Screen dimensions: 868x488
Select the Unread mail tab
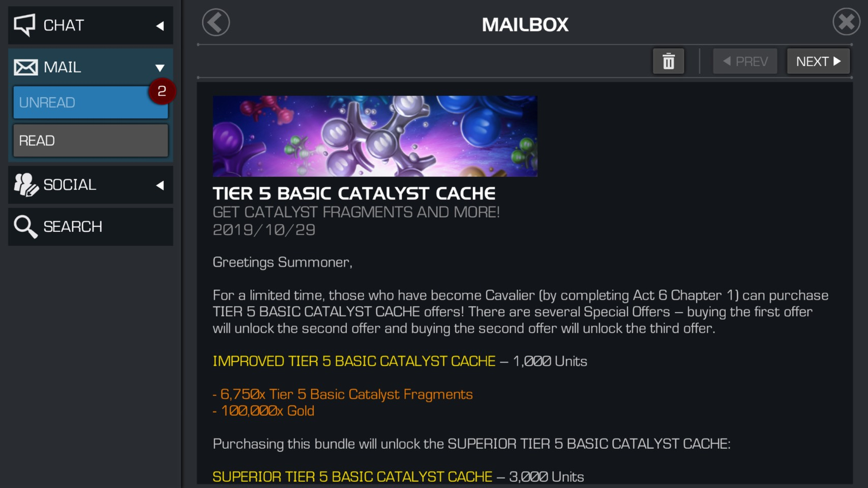point(91,102)
